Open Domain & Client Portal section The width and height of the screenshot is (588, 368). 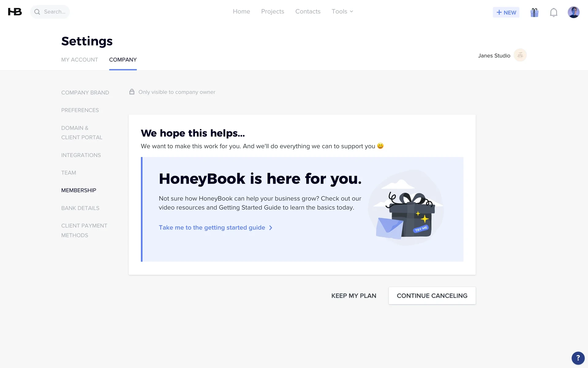(82, 132)
